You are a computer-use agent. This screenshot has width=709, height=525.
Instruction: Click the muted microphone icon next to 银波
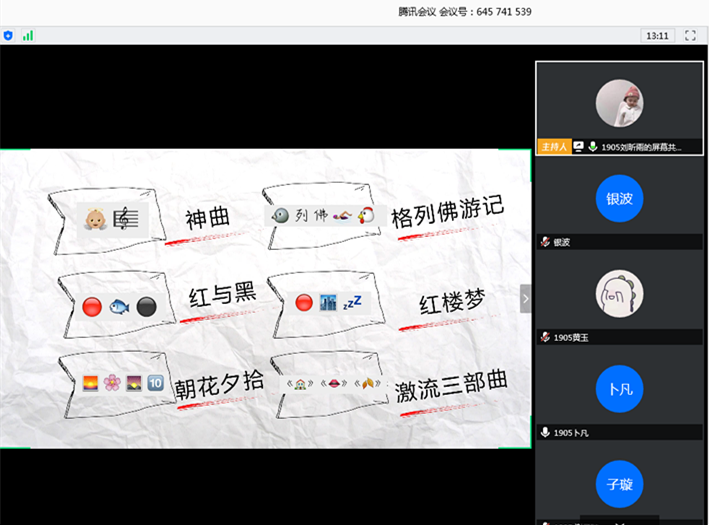(545, 242)
